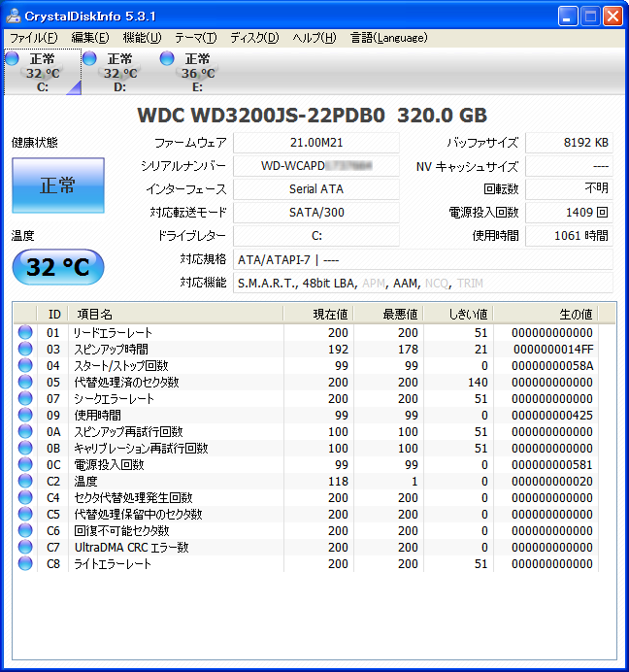Image resolution: width=629 pixels, height=672 pixels.
Task: Select the リードエラーレート row text
Action: pyautogui.click(x=113, y=332)
